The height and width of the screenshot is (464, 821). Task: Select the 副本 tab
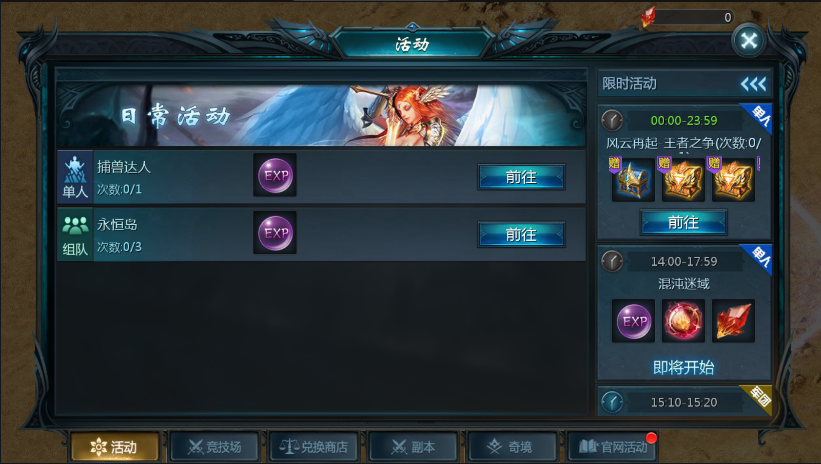[x=413, y=447]
